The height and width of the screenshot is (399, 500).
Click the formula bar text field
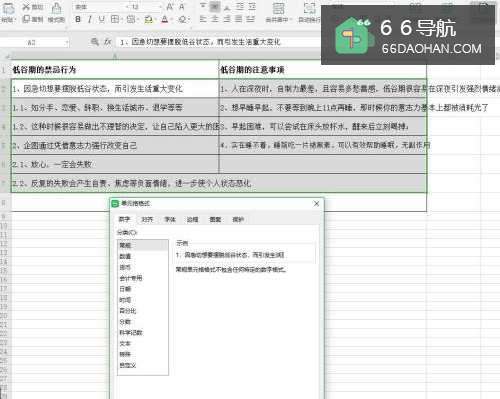tap(218, 42)
